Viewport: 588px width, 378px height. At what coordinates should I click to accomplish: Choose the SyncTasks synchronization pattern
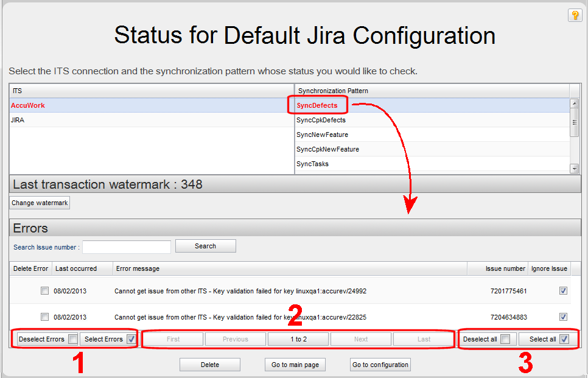312,164
